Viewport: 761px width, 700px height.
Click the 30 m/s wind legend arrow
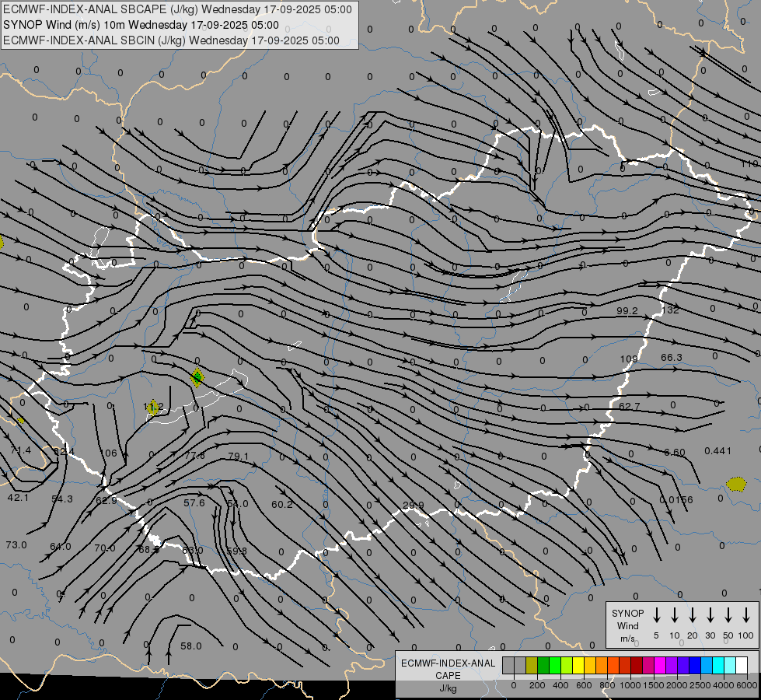click(x=710, y=615)
